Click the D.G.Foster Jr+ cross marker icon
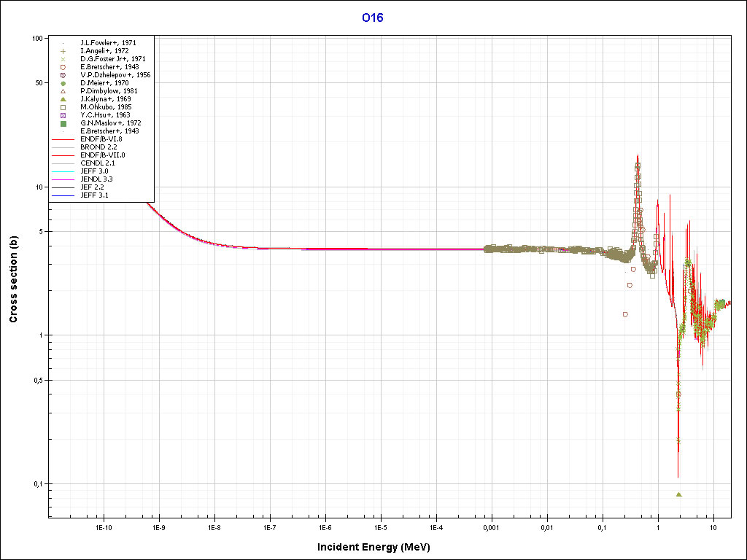747x560 pixels. [63, 59]
